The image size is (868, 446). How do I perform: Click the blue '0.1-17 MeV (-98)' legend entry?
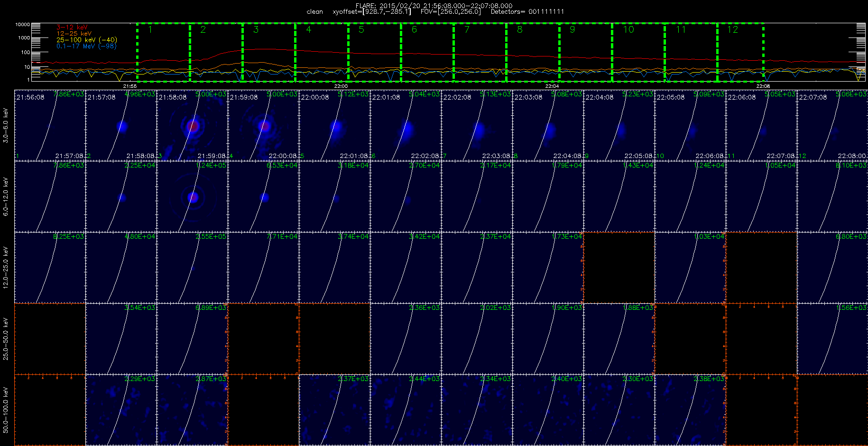[86, 46]
